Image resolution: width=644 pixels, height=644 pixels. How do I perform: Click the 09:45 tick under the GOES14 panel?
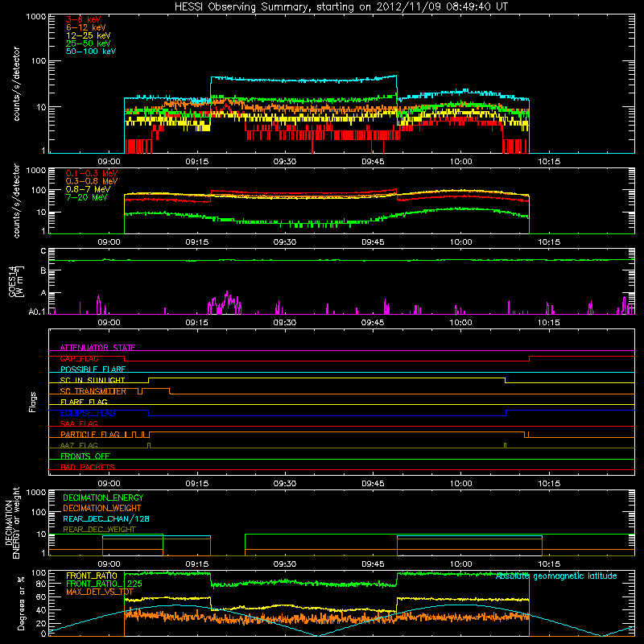click(373, 323)
